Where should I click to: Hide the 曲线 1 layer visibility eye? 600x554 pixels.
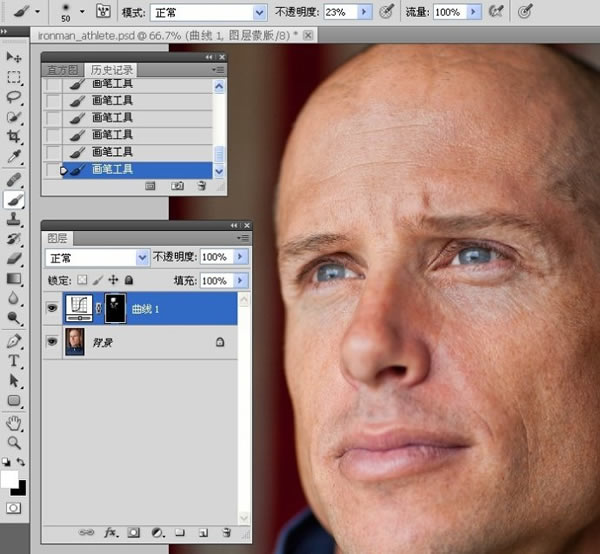50,309
